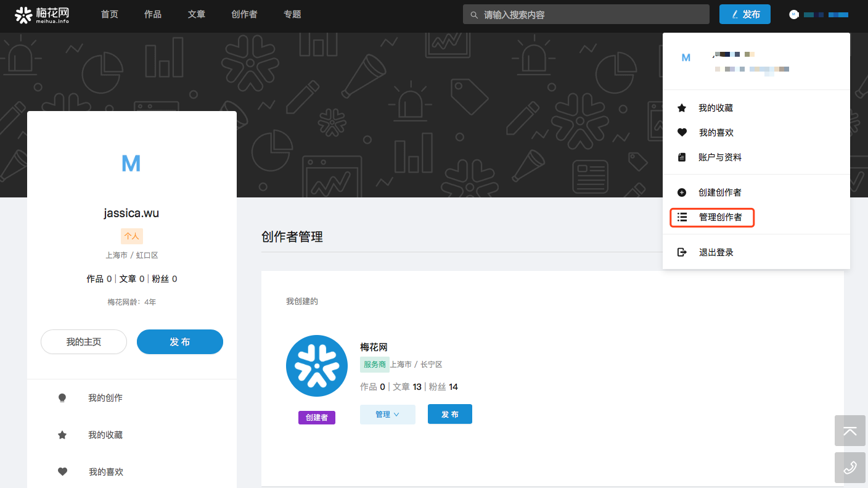
Task: Click the 梅花网 creator avatar thumbnail
Action: 317,366
